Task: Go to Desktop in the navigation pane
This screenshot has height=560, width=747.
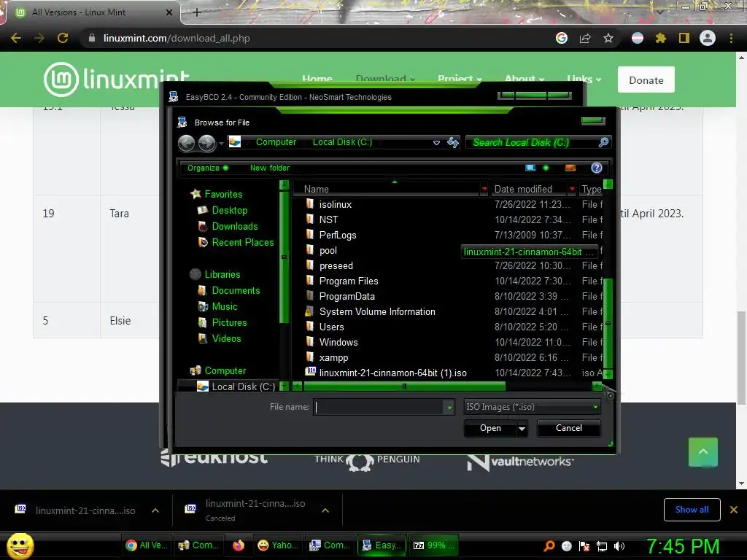Action: pyautogui.click(x=229, y=210)
